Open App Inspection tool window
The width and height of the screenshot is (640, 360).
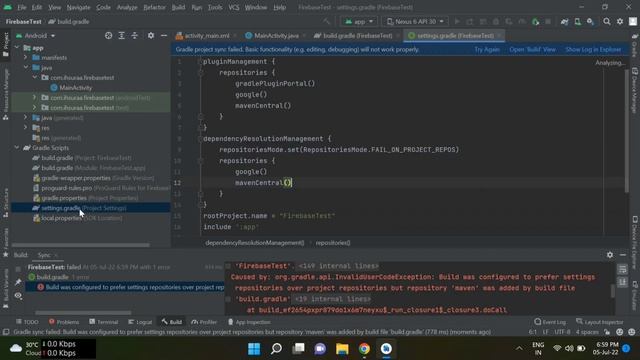point(249,322)
